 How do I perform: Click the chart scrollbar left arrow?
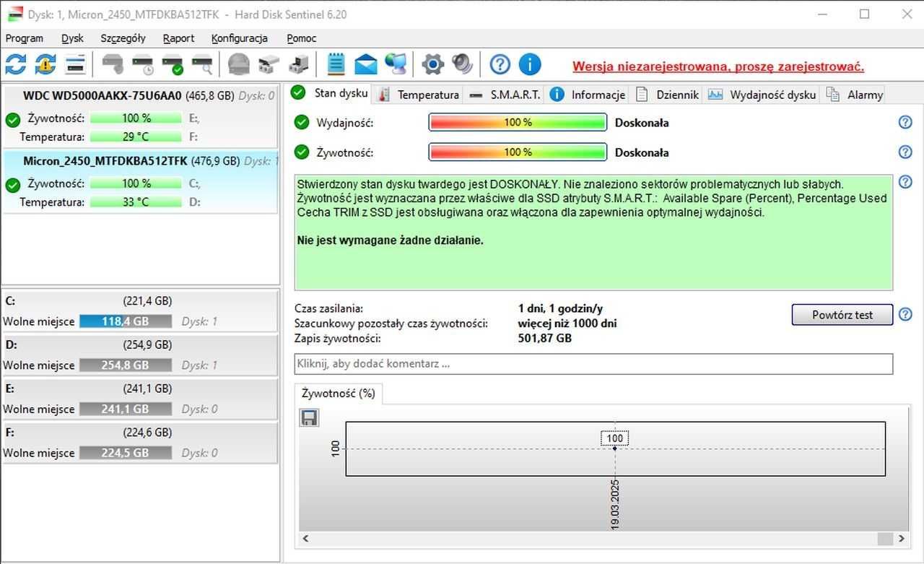point(305,539)
